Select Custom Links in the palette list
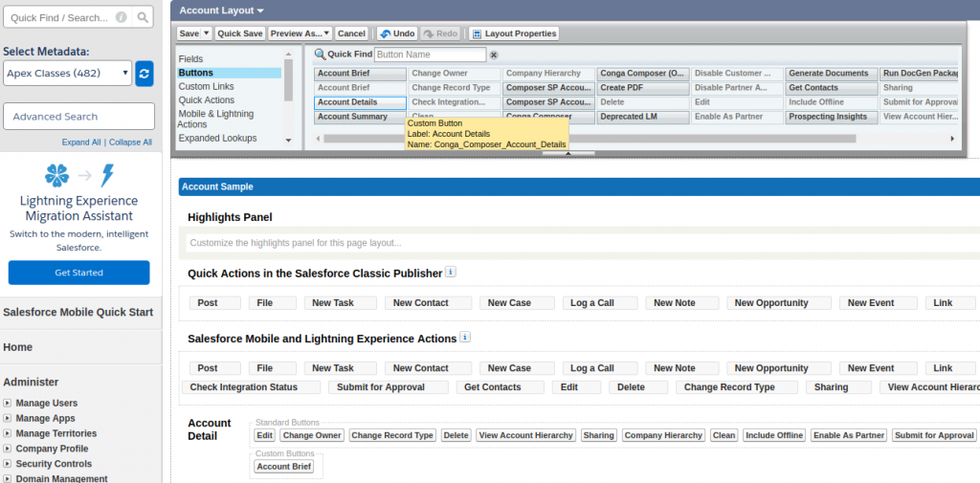 (x=206, y=86)
